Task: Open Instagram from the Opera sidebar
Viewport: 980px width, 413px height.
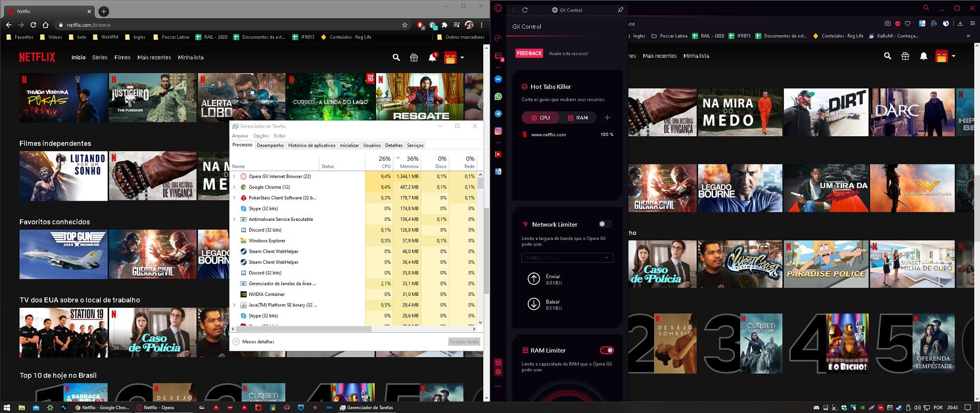Action: coord(498,131)
